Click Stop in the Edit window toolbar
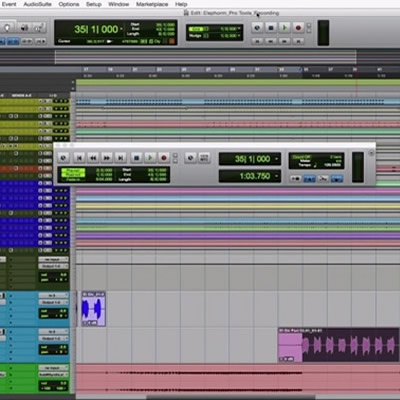The height and width of the screenshot is (400, 400). 271,28
